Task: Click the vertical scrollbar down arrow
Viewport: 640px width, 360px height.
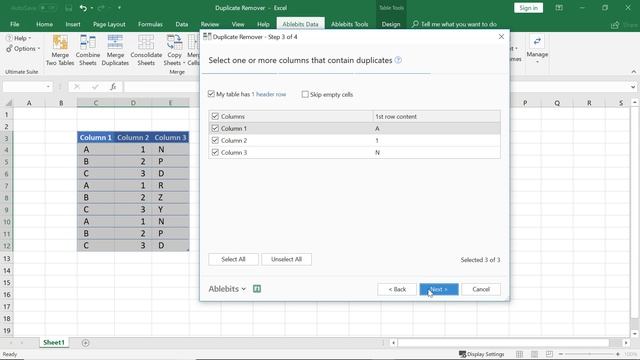Action: (x=634, y=333)
